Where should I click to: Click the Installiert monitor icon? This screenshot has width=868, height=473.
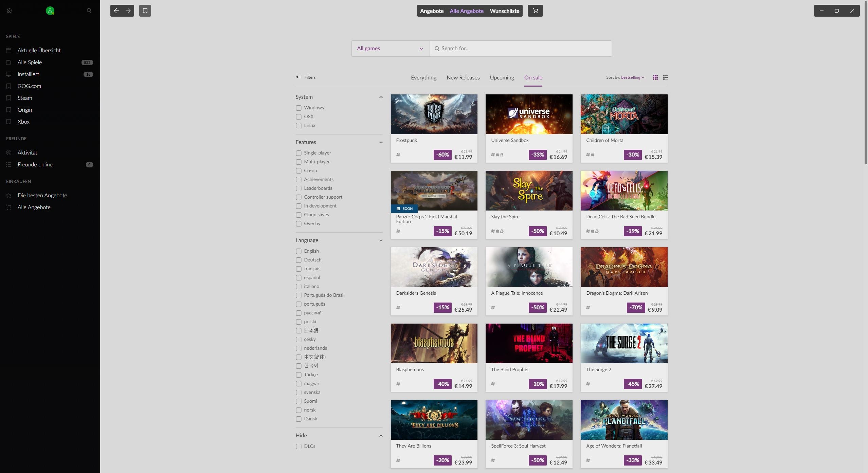click(x=9, y=74)
